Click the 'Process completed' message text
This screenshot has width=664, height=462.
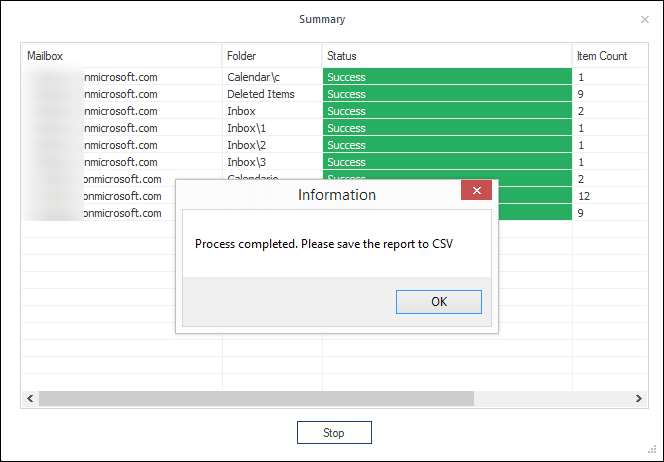[x=324, y=244]
